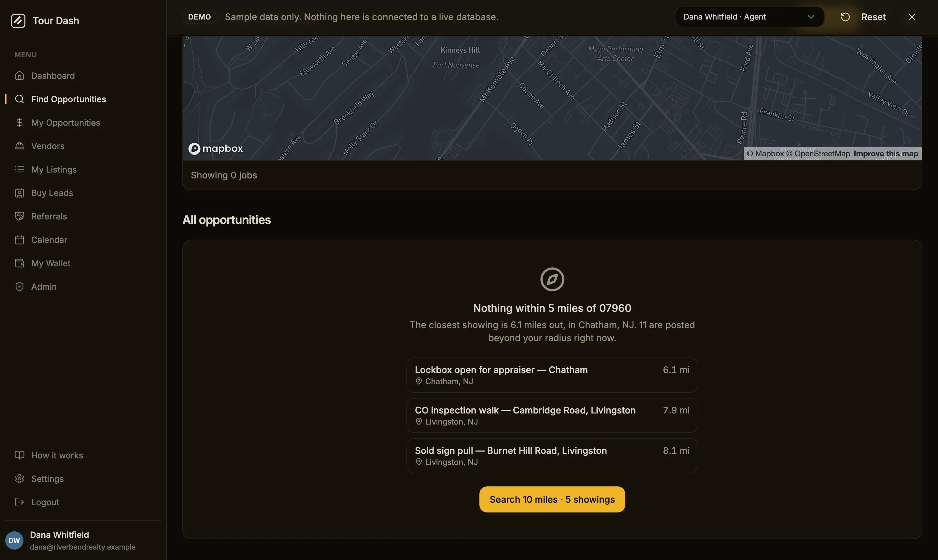The image size is (938, 560).
Task: Click the Reset text button
Action: point(873,17)
